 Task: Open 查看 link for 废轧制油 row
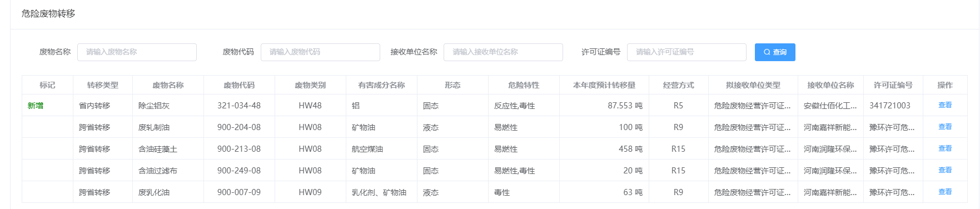pyautogui.click(x=945, y=127)
